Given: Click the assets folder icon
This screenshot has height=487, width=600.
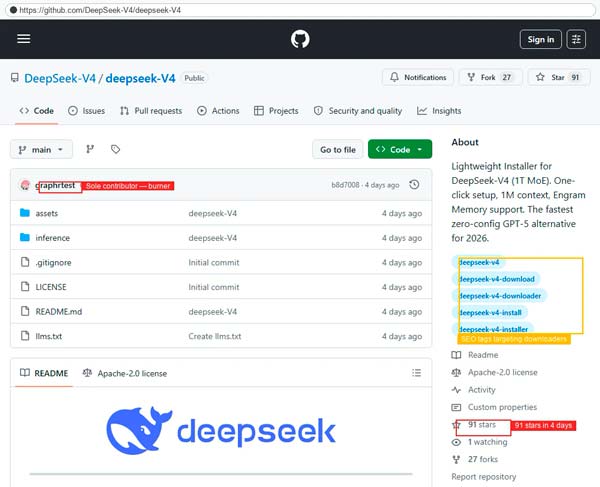Looking at the screenshot, I should 25,213.
